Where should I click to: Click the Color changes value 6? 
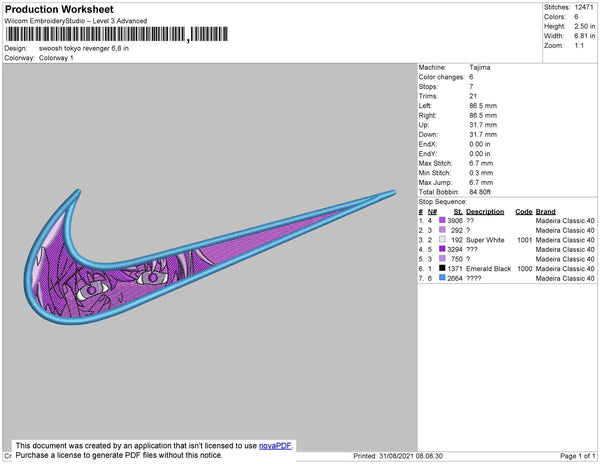click(471, 77)
